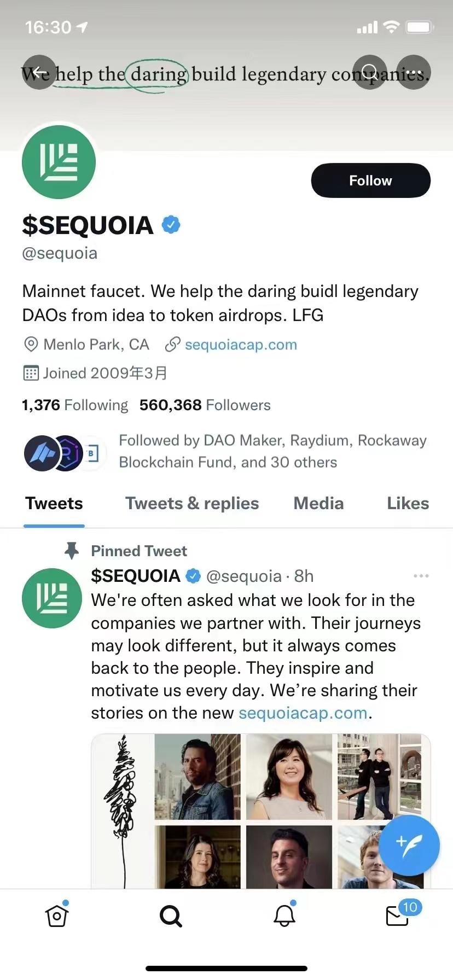Viewport: 453px width, 980px height.
Task: Open the pinned tweet photo collage
Action: click(x=260, y=810)
